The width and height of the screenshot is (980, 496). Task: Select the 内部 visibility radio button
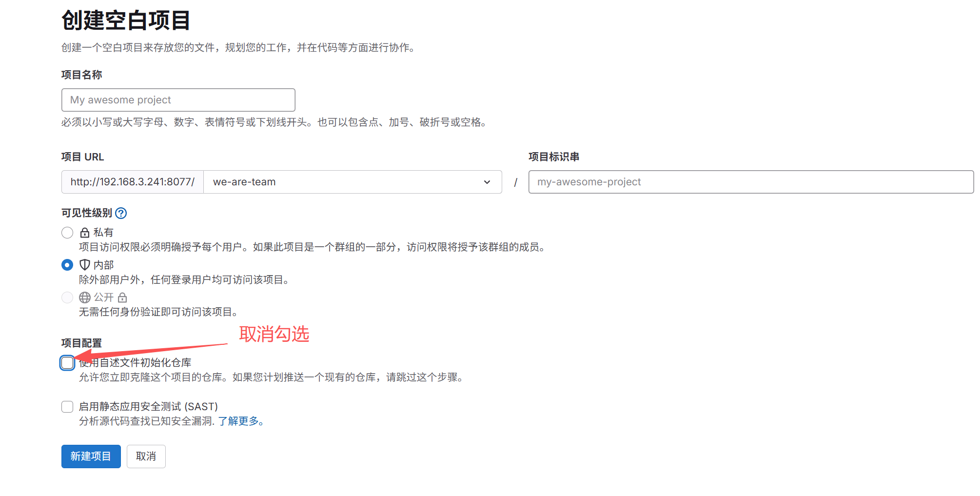point(67,265)
